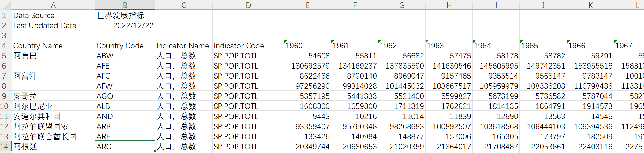Click the 1967 year header cell
The image size is (644, 153).
coord(629,46)
